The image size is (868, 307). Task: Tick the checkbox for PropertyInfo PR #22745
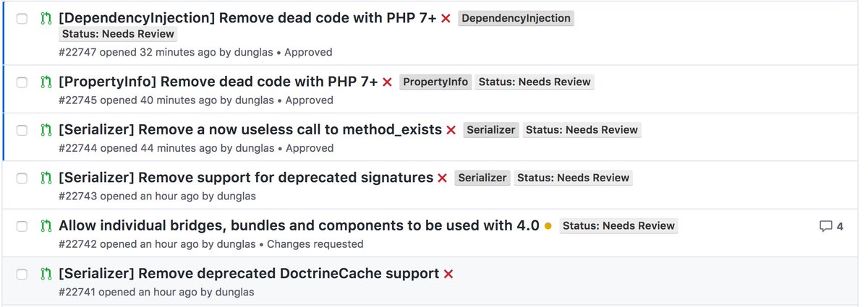[x=22, y=82]
